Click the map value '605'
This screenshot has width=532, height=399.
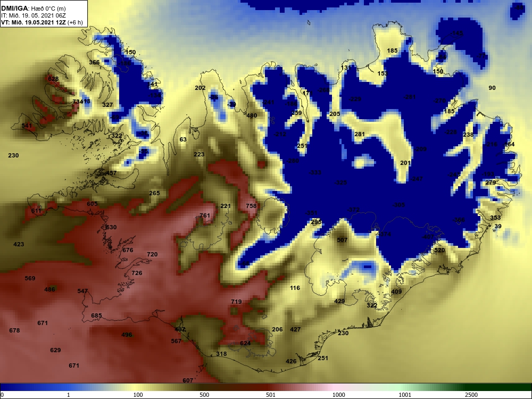click(x=92, y=204)
